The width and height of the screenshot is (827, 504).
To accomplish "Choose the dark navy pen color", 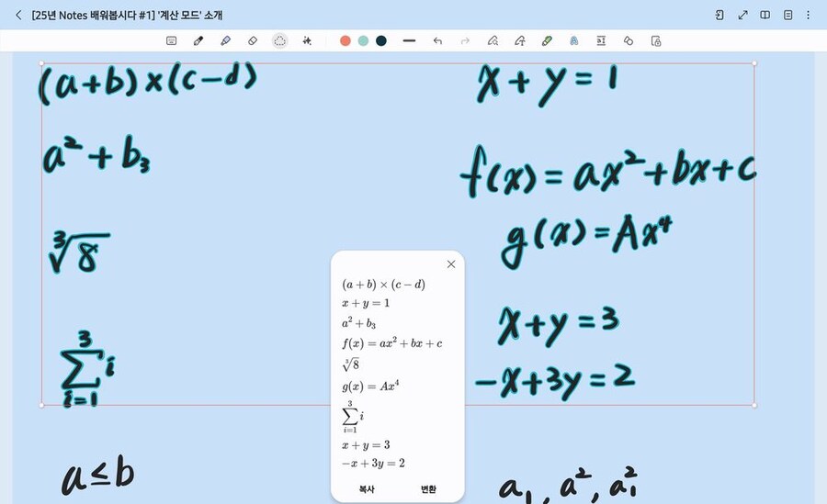I will 381,40.
